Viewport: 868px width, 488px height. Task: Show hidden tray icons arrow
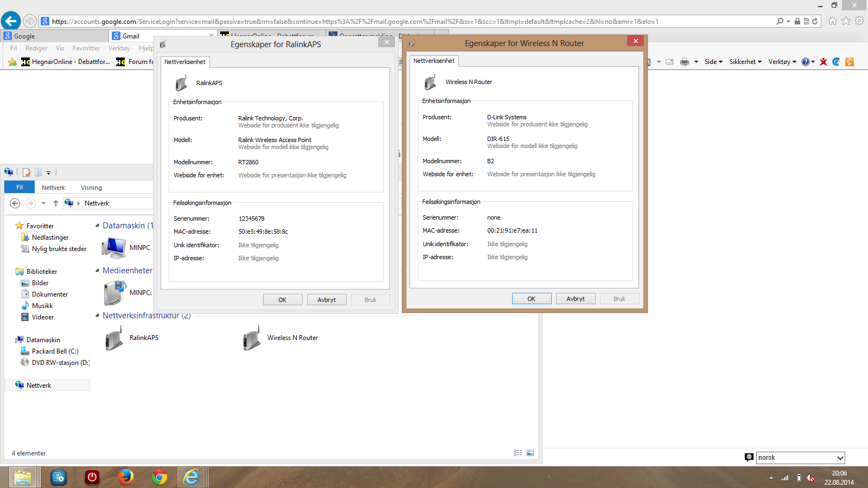tap(771, 478)
